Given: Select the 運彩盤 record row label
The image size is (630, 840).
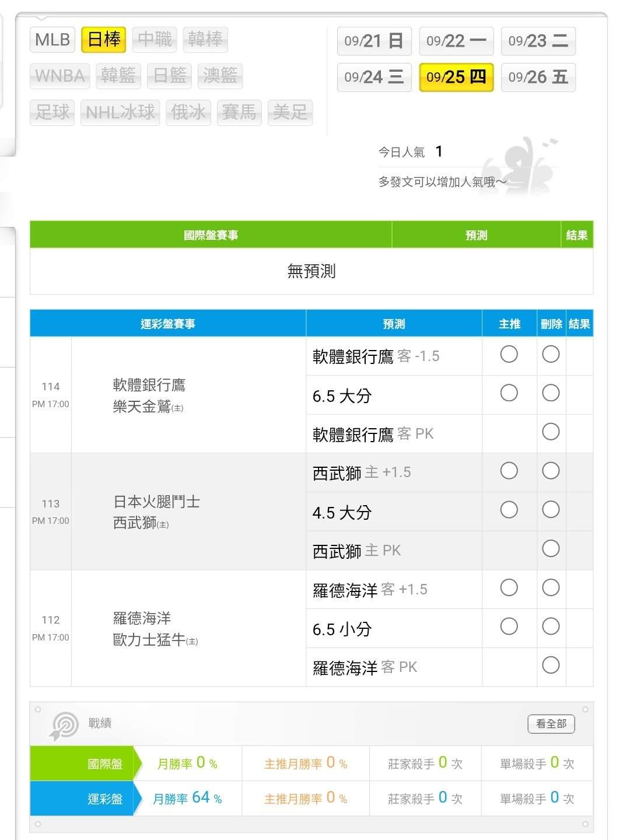Looking at the screenshot, I should pos(105,799).
